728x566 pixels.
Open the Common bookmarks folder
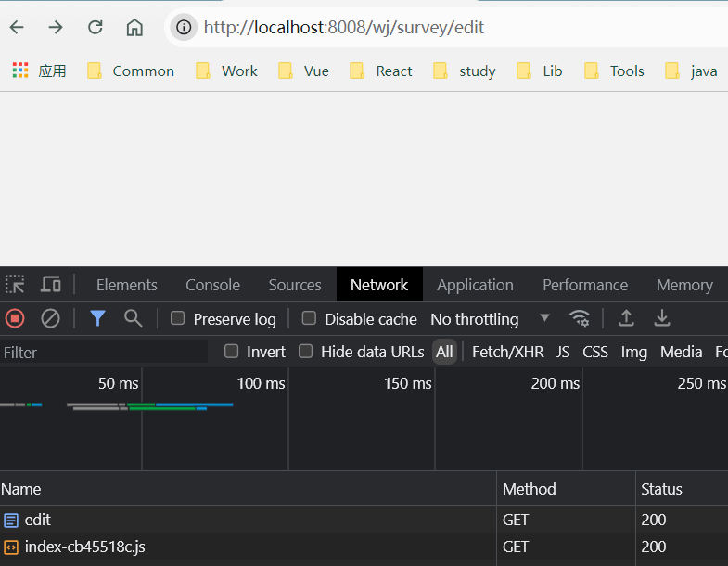[x=131, y=71]
